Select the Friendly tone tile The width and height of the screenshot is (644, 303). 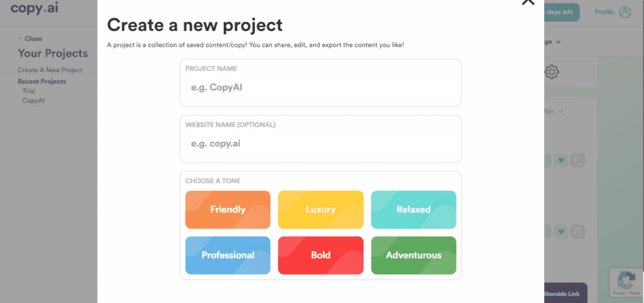point(228,210)
